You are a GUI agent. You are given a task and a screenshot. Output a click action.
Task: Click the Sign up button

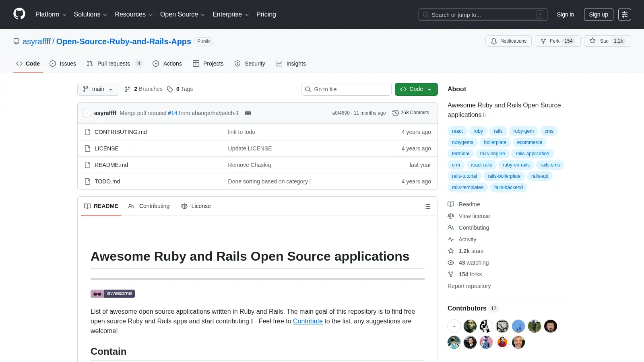click(599, 14)
